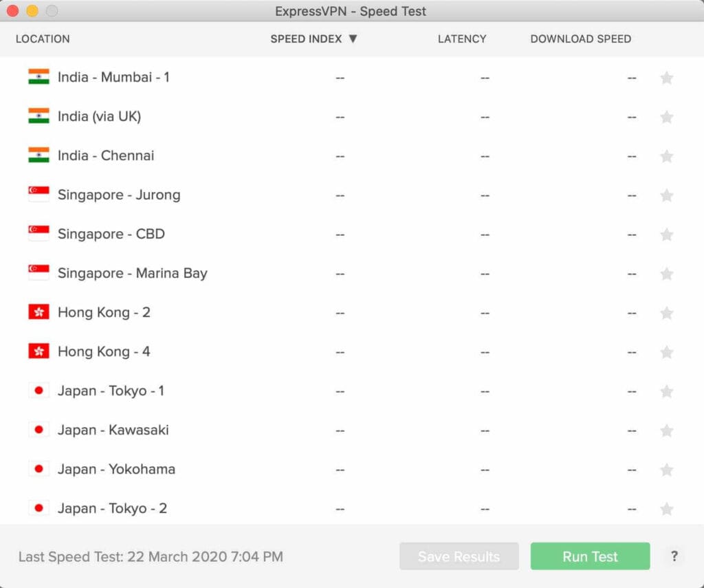Image resolution: width=704 pixels, height=588 pixels.
Task: Toggle the favorite star for Hong Kong - 4
Action: 667,352
